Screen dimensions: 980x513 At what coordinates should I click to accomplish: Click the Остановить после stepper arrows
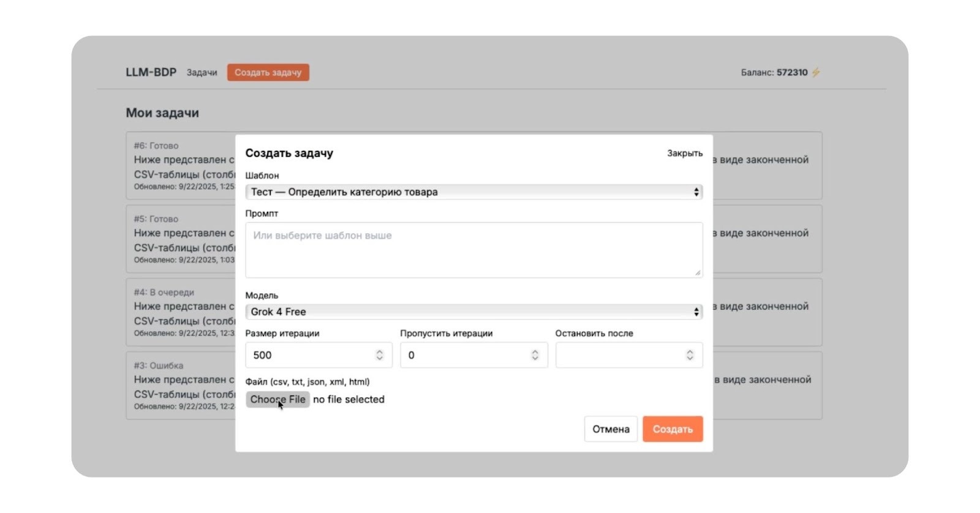click(690, 355)
